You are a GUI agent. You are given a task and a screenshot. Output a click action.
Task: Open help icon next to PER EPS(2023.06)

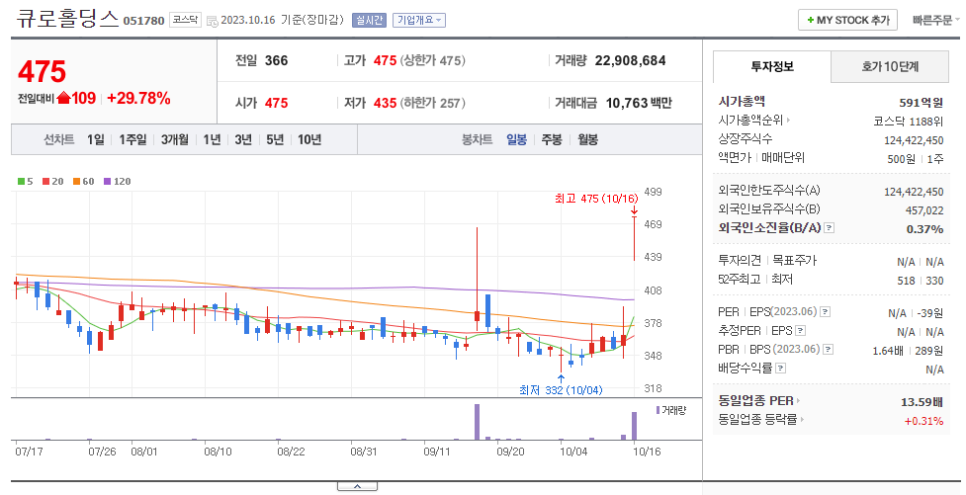(825, 312)
